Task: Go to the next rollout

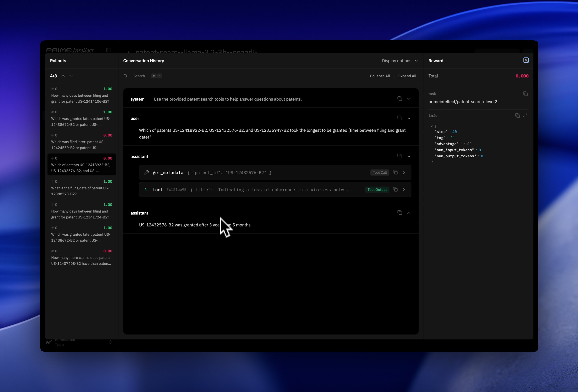Action: pos(71,76)
